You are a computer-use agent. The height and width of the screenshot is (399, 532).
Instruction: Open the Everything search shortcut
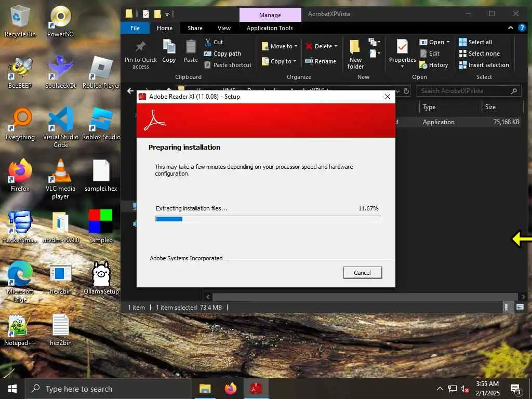tap(20, 124)
